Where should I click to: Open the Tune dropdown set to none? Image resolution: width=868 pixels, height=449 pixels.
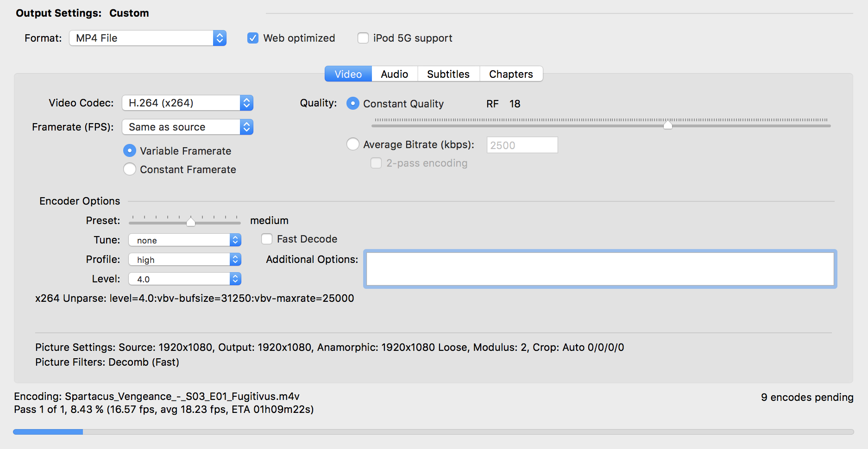click(185, 240)
